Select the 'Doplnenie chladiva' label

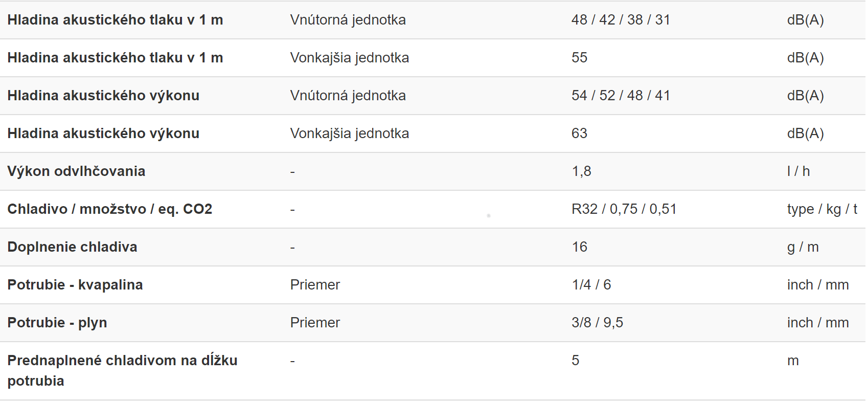pyautogui.click(x=72, y=247)
